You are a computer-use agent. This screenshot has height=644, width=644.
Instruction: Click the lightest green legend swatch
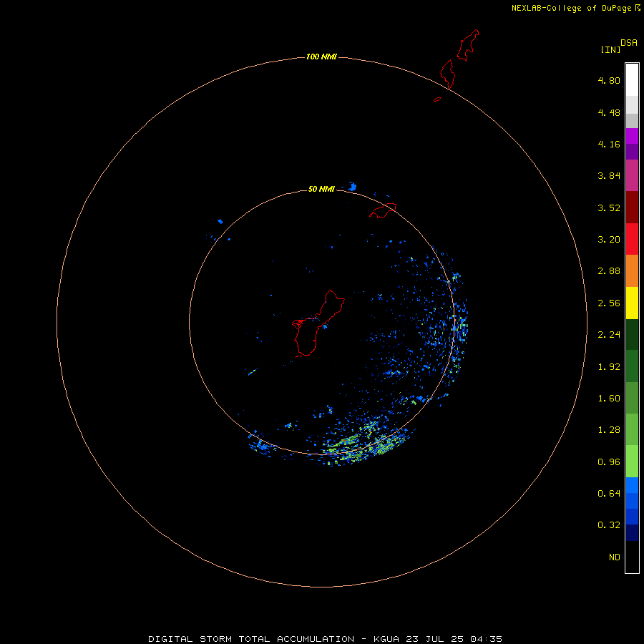click(632, 462)
